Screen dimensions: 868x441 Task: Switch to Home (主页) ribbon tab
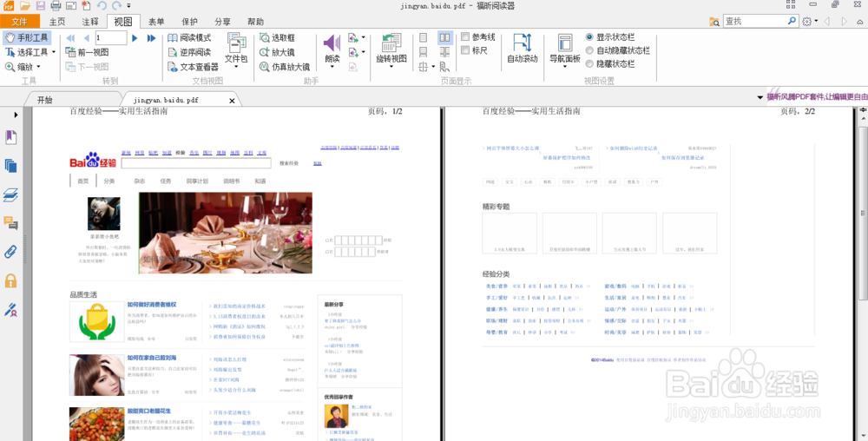57,22
